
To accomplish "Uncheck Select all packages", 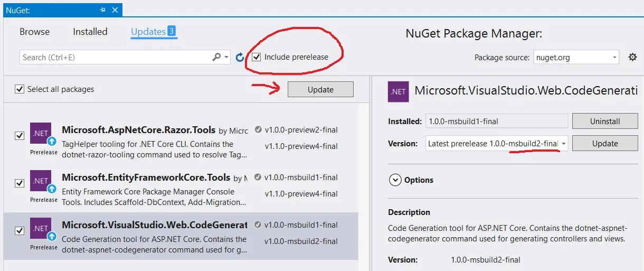I will point(20,89).
